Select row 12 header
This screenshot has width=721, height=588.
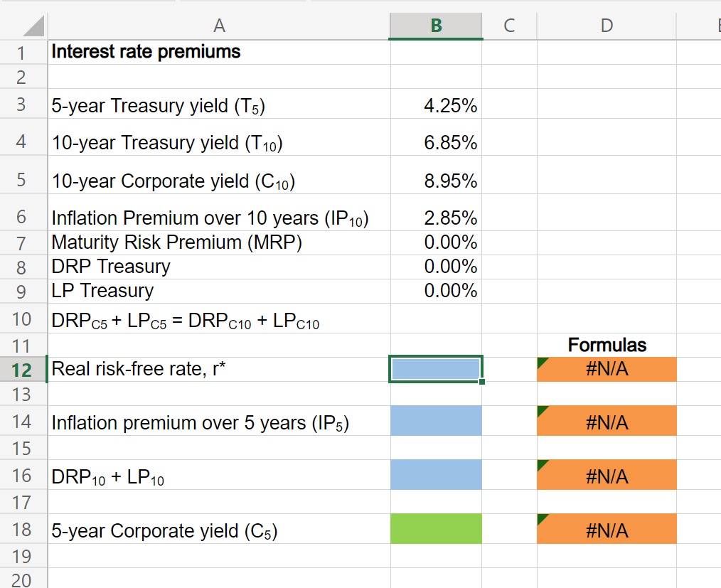point(22,369)
